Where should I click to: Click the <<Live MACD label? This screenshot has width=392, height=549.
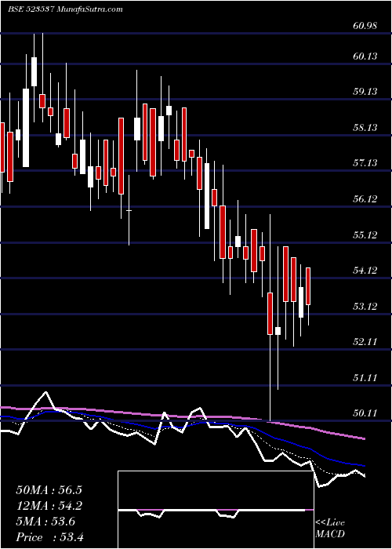330,529
